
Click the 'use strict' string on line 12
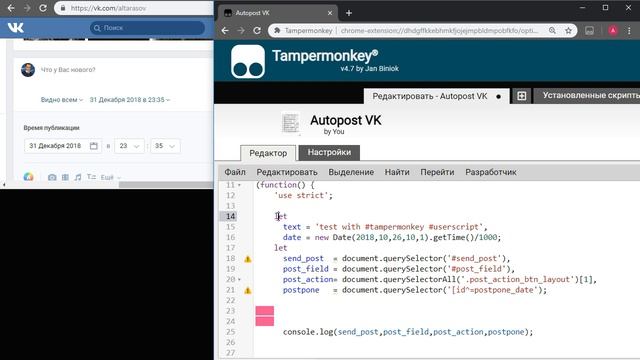pyautogui.click(x=301, y=196)
